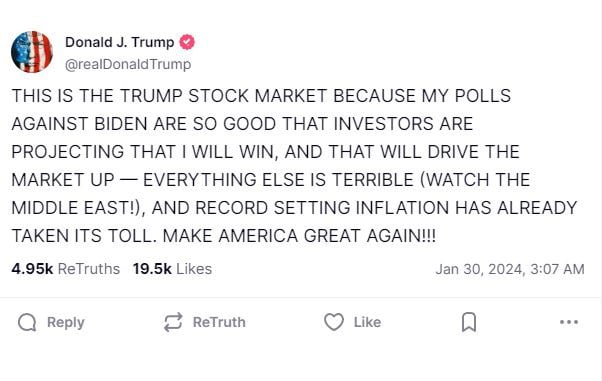602x381 pixels.
Task: Click the red verified checkmark badge
Action: coord(187,42)
